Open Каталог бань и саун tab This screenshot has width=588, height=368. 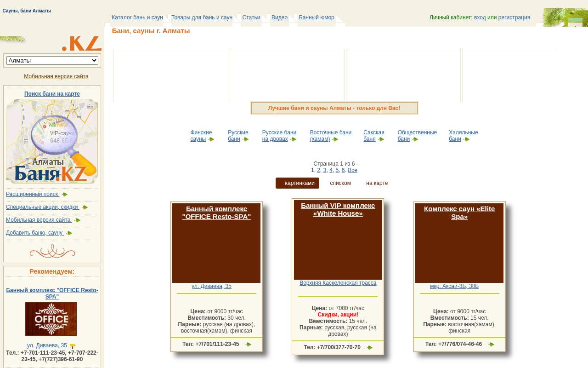coord(137,17)
